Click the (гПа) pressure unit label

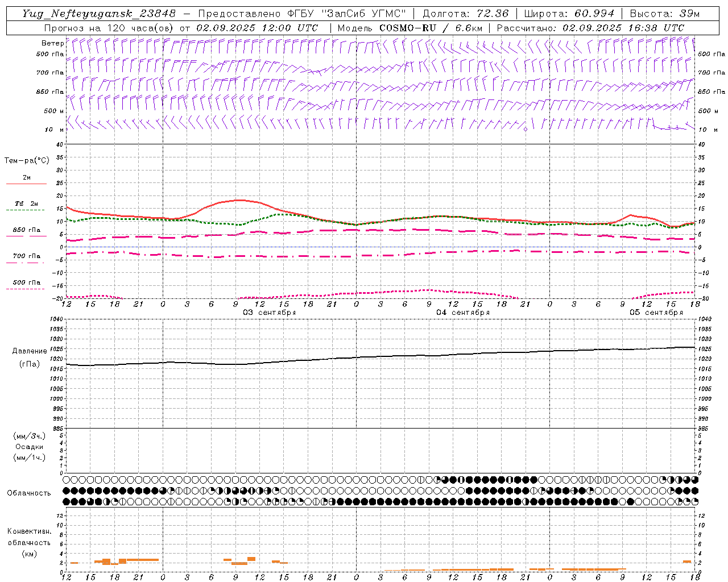[30, 364]
